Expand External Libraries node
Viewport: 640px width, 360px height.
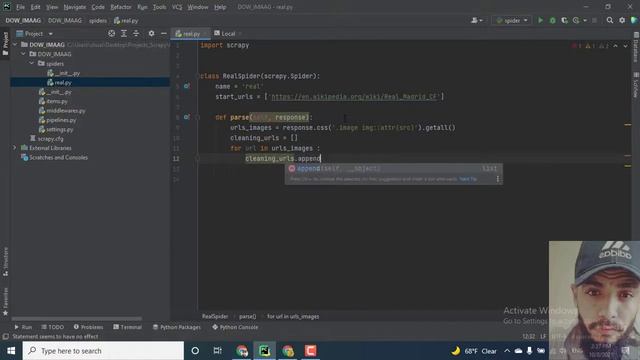pyautogui.click(x=15, y=148)
